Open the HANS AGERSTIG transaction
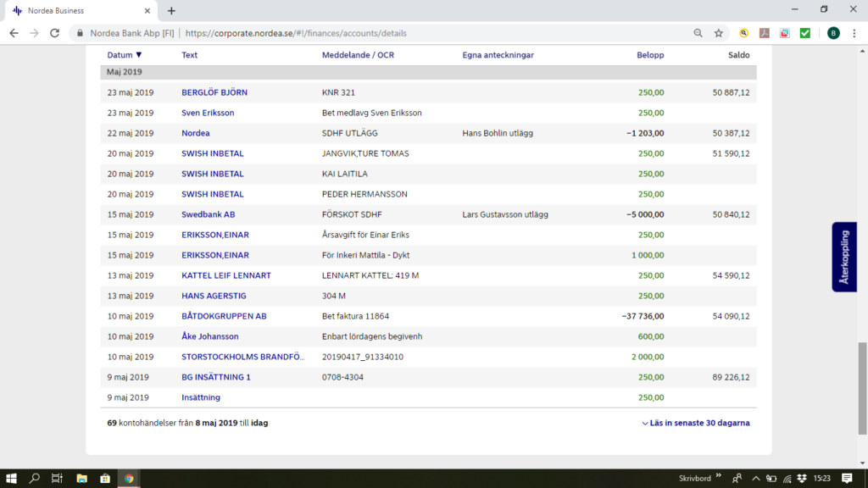 [x=214, y=296]
